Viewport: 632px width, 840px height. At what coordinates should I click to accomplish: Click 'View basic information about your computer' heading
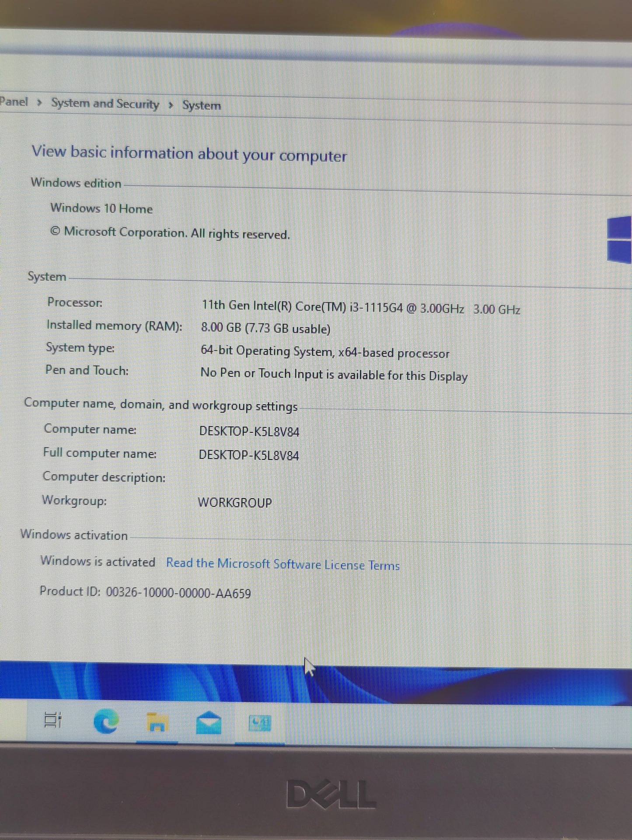189,154
